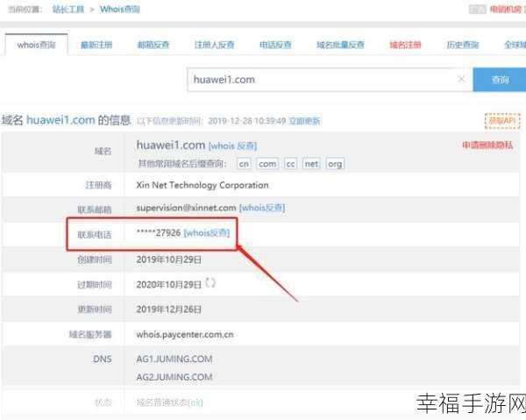Click the expiration date 2020年10月29日

(x=168, y=284)
